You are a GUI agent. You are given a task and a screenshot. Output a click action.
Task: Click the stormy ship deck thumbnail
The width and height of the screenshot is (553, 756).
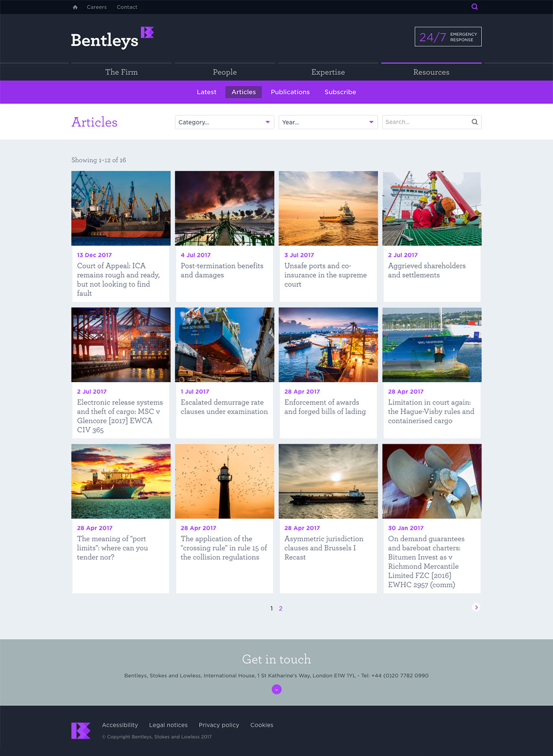coord(225,208)
